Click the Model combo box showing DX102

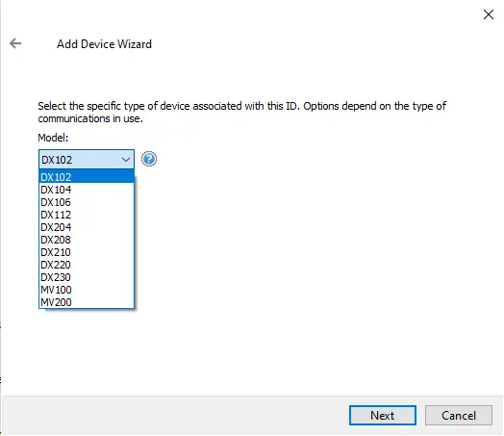[87, 159]
